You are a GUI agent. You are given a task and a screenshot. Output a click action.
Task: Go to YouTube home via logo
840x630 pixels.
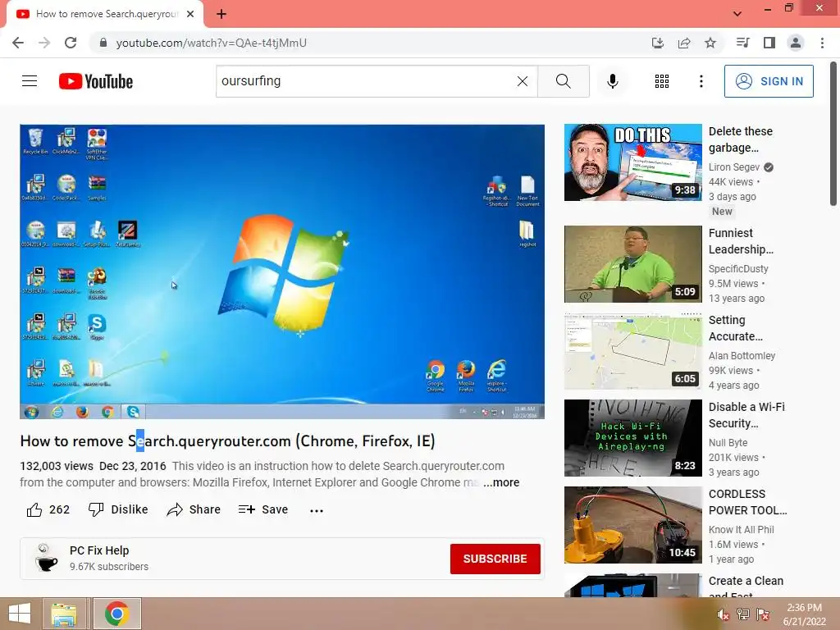(96, 81)
